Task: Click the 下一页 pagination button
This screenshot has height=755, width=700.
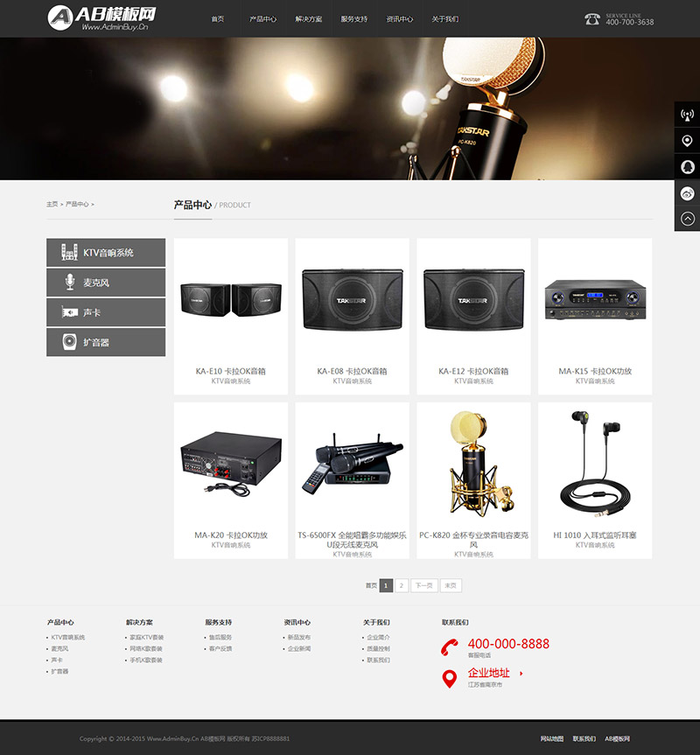Action: click(424, 585)
